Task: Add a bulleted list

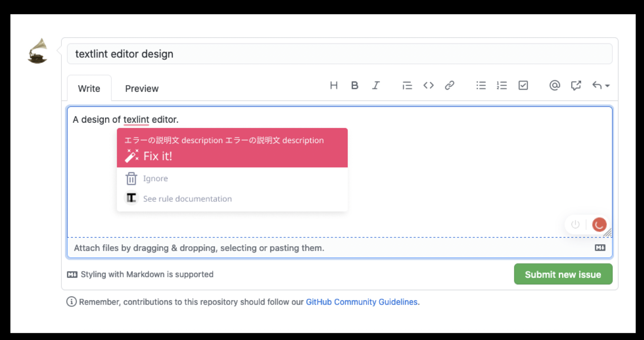Action: coord(481,85)
